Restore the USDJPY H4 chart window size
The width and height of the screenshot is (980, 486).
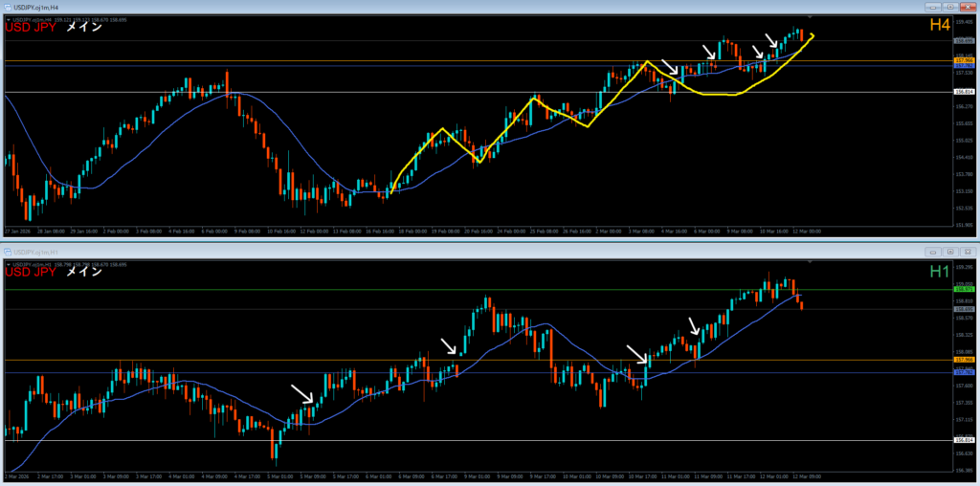click(950, 7)
